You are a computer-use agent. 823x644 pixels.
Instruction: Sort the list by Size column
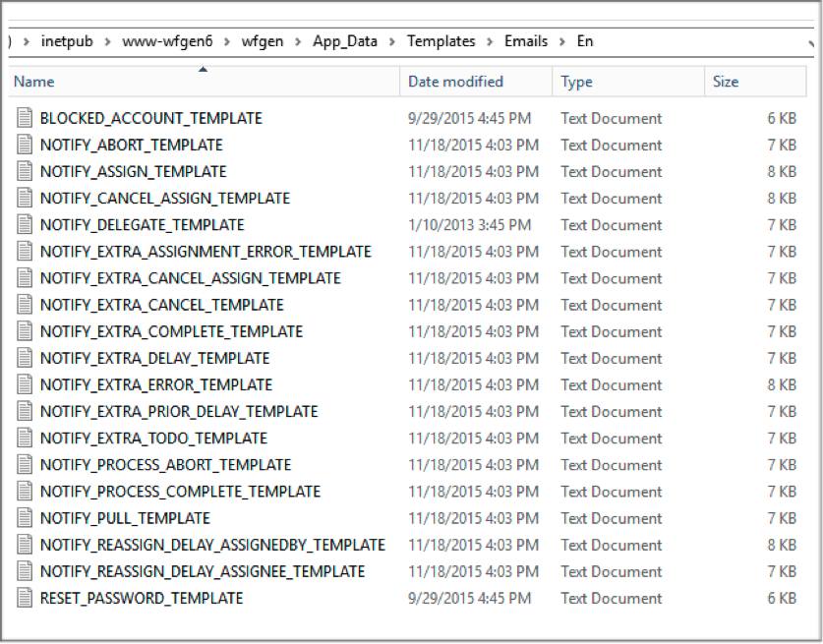726,82
